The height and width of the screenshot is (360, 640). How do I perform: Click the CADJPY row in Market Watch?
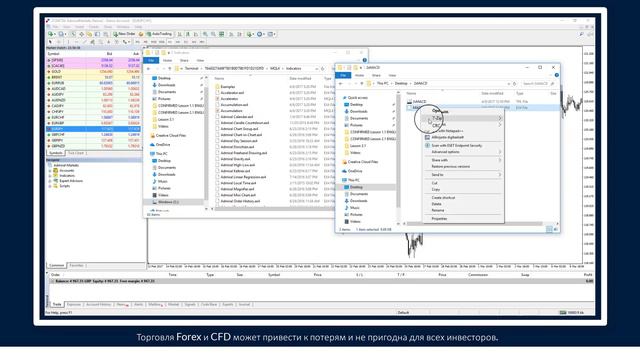(x=93, y=106)
